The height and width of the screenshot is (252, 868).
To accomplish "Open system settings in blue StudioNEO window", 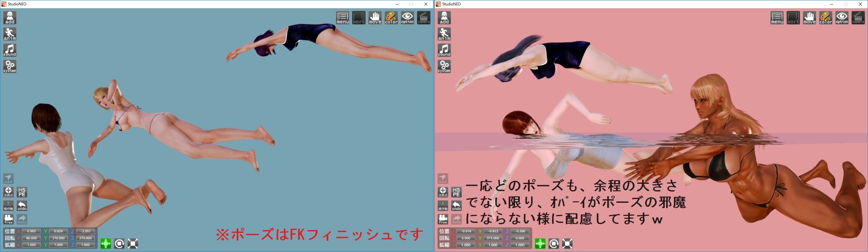I will 10,66.
